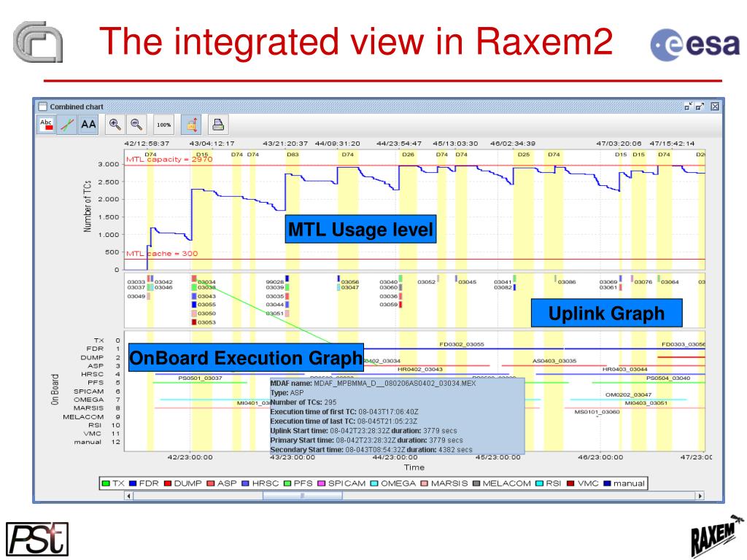Select uplink entry 03055

206,305
